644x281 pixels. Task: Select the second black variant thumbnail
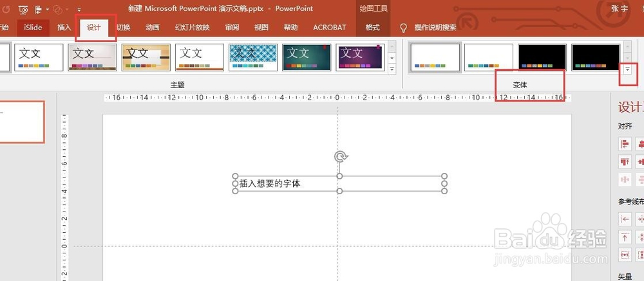click(596, 57)
